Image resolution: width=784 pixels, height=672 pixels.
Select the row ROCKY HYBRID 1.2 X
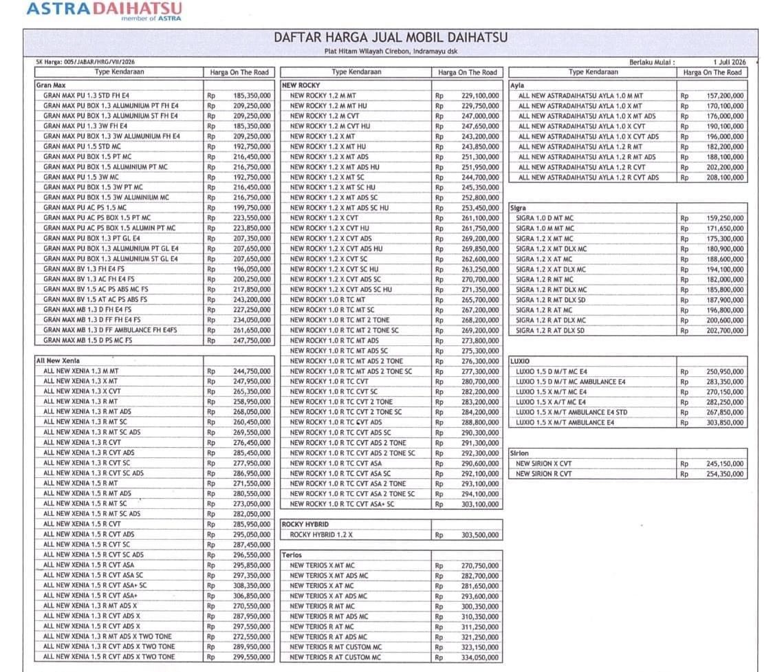(391, 534)
